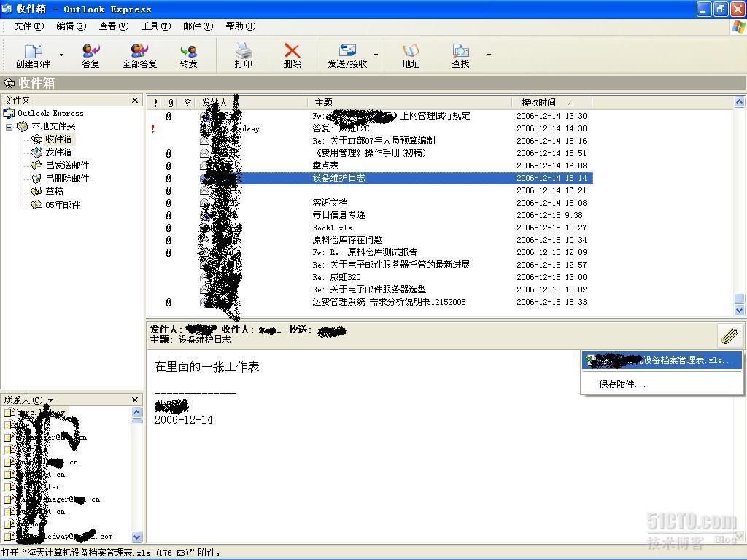Open dropdown arrow next to 创建邮件
The width and height of the screenshot is (747, 560).
coord(61,55)
